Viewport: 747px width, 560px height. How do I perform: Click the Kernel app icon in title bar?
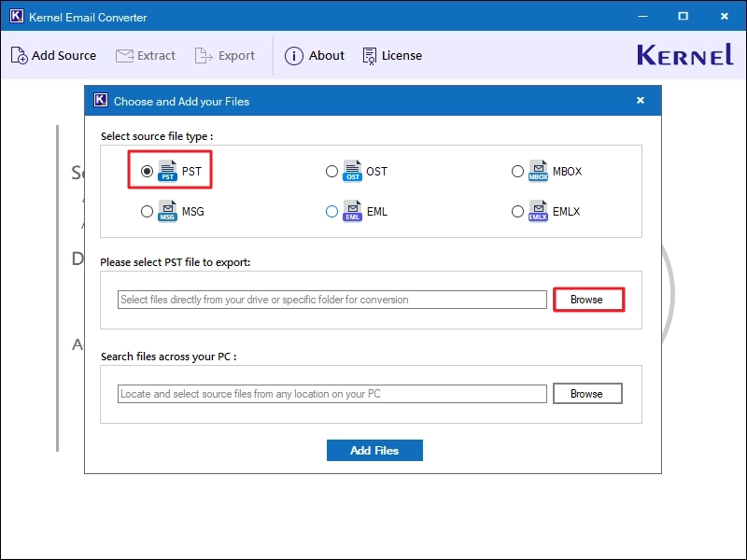click(16, 16)
